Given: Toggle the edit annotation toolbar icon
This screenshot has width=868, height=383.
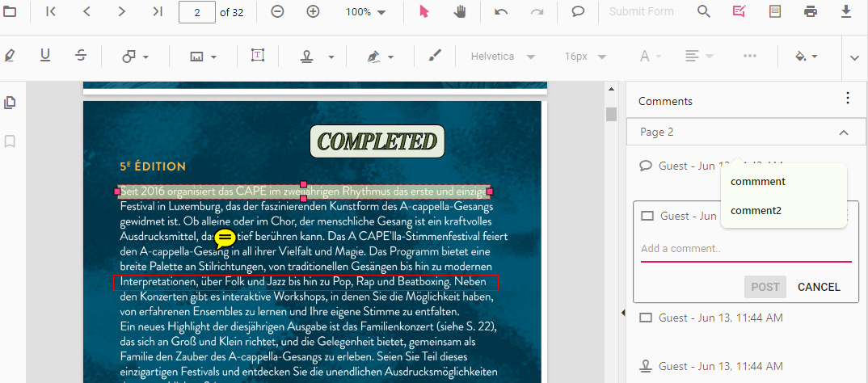Looking at the screenshot, I should (739, 11).
